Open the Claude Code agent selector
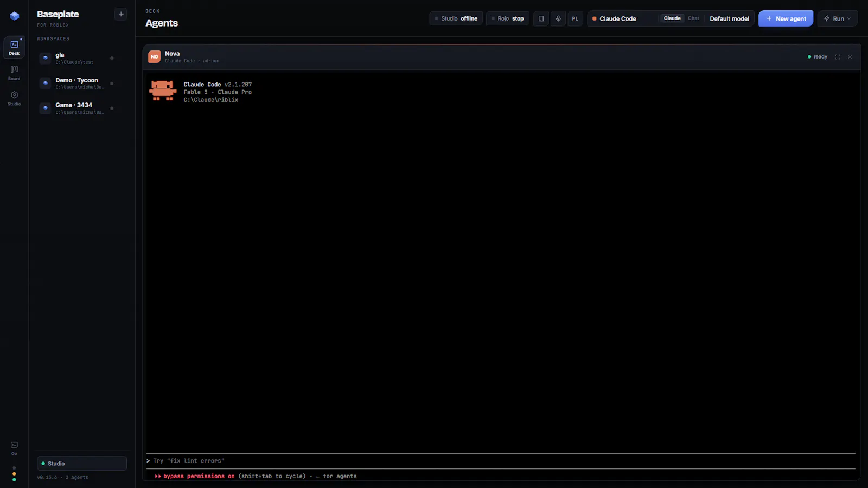Screen dimensions: 868x488 pyautogui.click(x=623, y=18)
